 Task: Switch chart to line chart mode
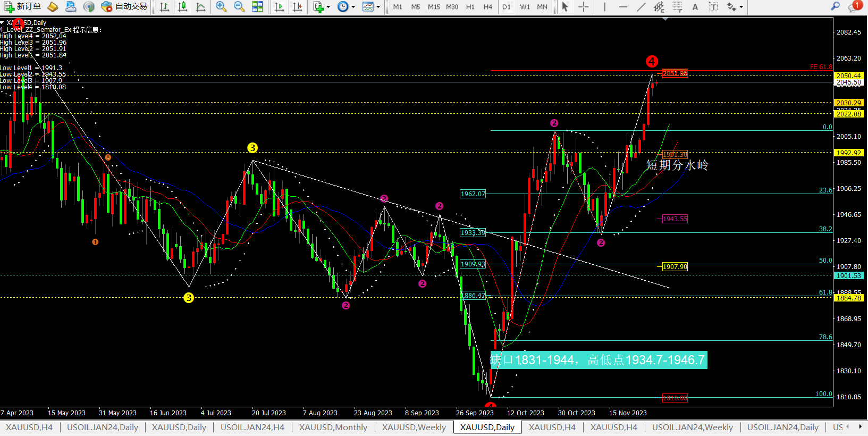click(201, 7)
